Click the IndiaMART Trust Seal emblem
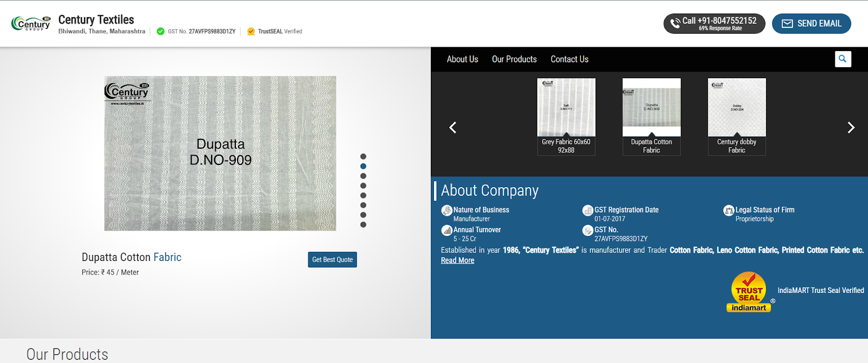 click(749, 292)
